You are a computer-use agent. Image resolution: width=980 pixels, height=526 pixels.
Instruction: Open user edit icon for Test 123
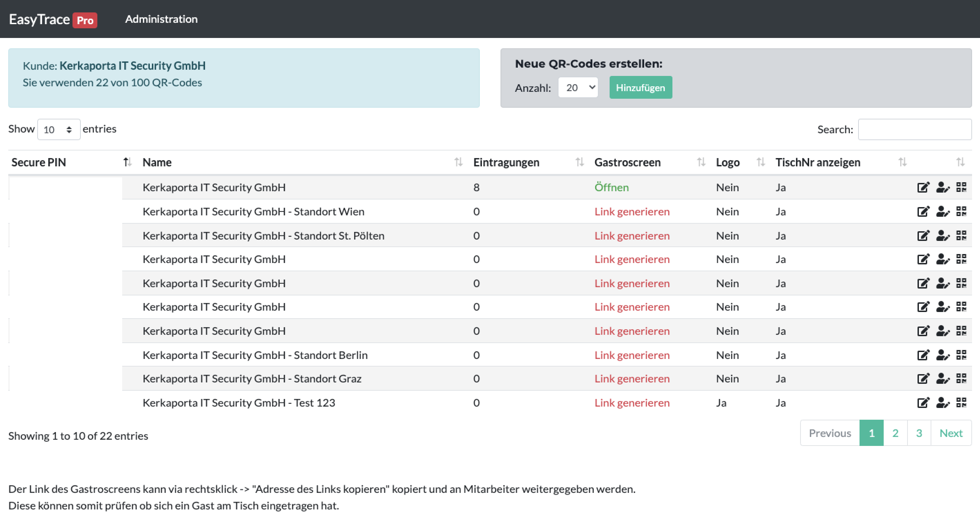click(943, 402)
